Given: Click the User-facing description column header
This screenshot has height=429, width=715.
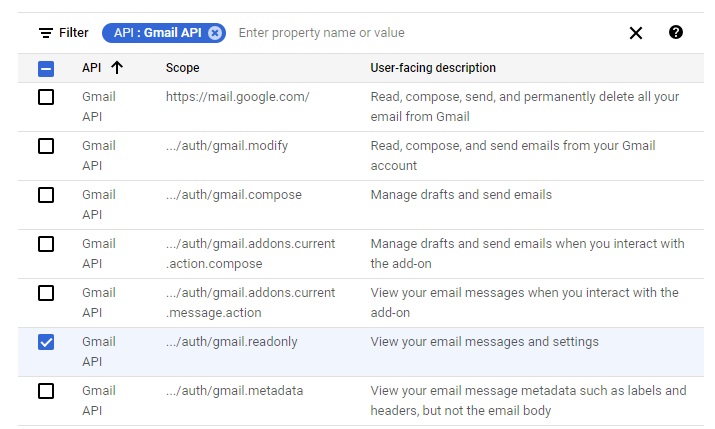Looking at the screenshot, I should [x=433, y=68].
